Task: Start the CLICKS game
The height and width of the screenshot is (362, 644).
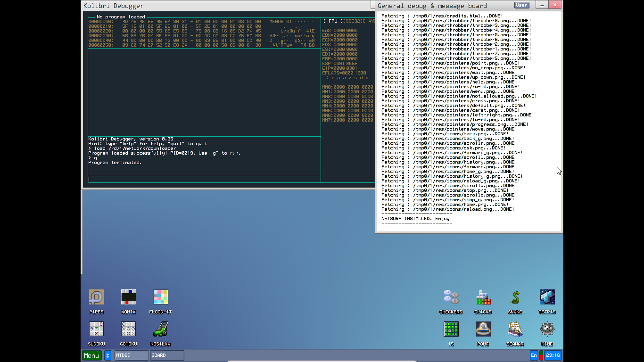Action: click(483, 298)
